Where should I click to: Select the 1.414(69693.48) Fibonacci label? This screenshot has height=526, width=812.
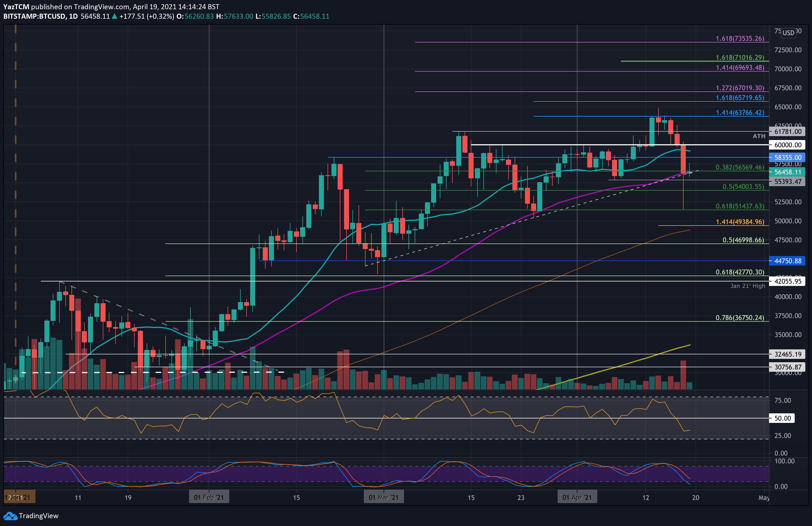click(x=740, y=68)
